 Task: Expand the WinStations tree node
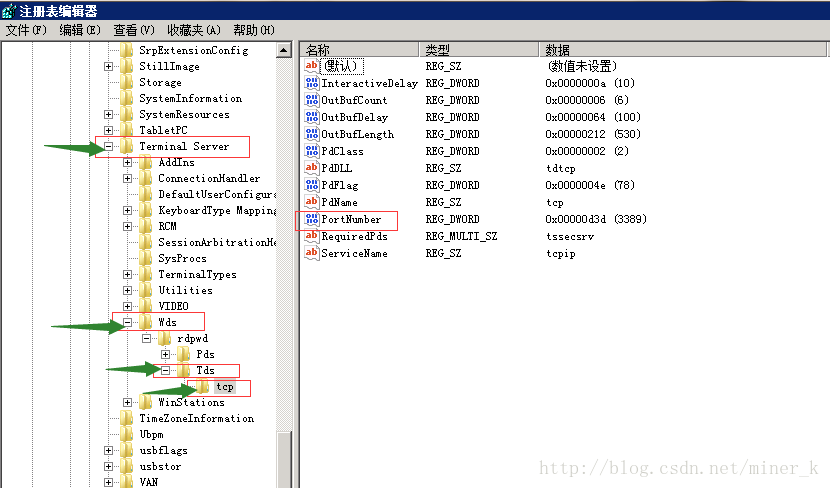click(x=128, y=402)
